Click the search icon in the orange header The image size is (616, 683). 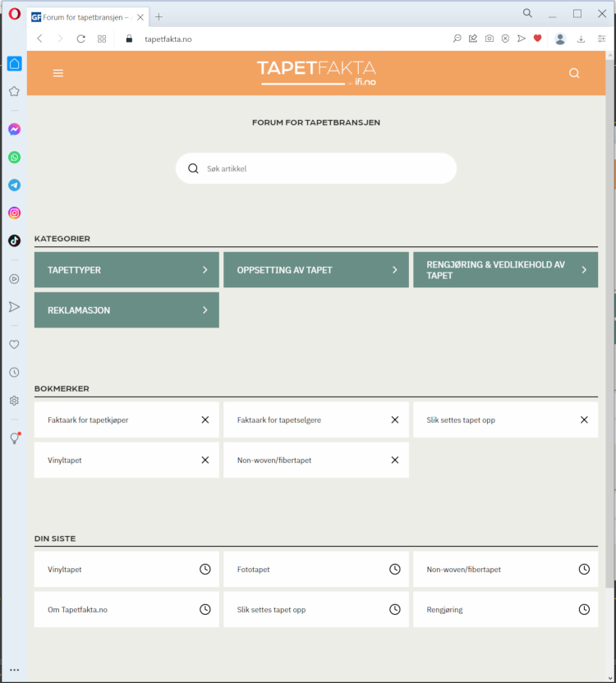(x=574, y=73)
